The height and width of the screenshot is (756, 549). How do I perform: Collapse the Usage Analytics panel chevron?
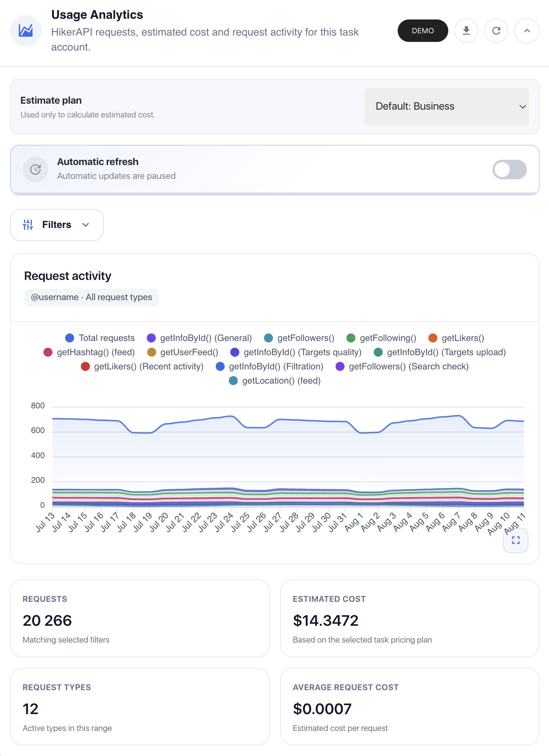pos(527,31)
